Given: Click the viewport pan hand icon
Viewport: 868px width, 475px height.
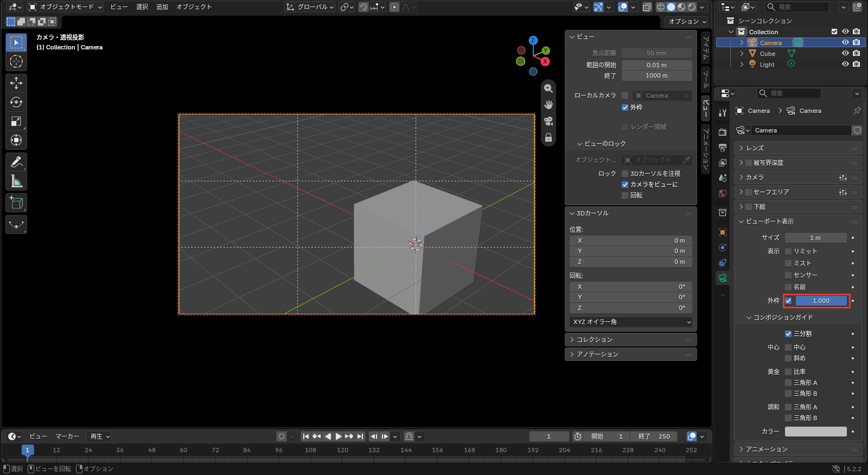Looking at the screenshot, I should point(548,105).
